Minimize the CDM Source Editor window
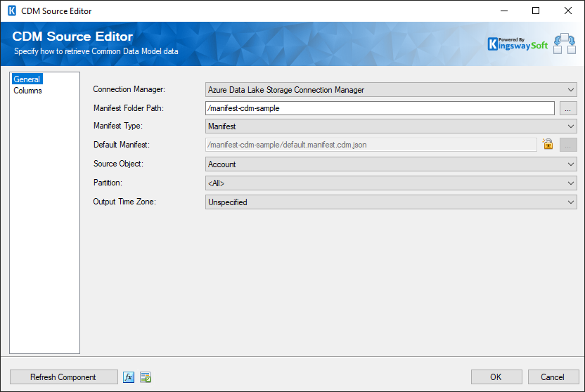 coord(504,11)
